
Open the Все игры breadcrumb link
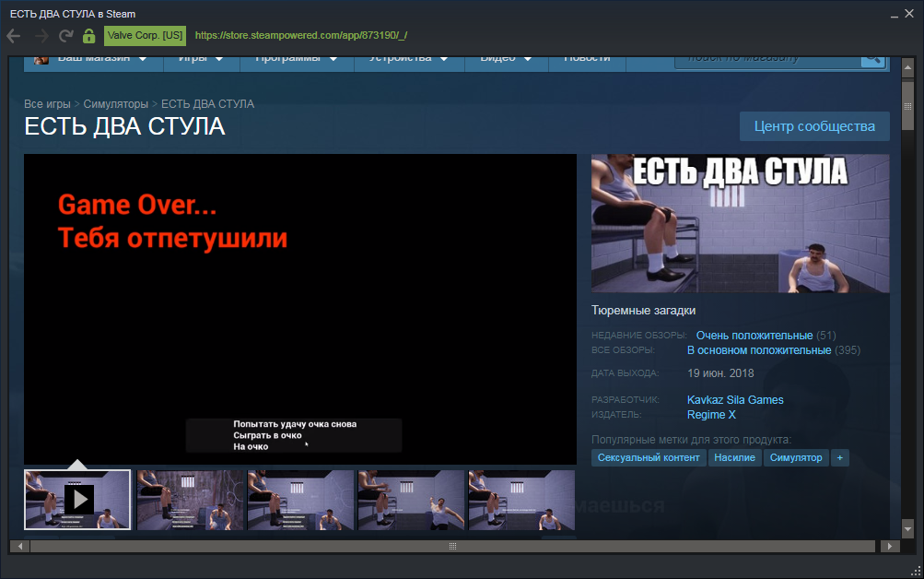click(47, 104)
